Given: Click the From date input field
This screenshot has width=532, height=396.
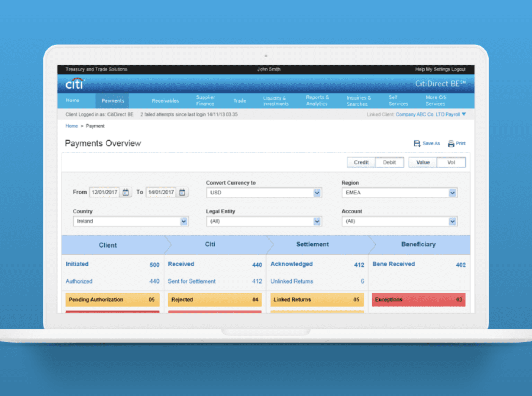Looking at the screenshot, I should [x=104, y=192].
